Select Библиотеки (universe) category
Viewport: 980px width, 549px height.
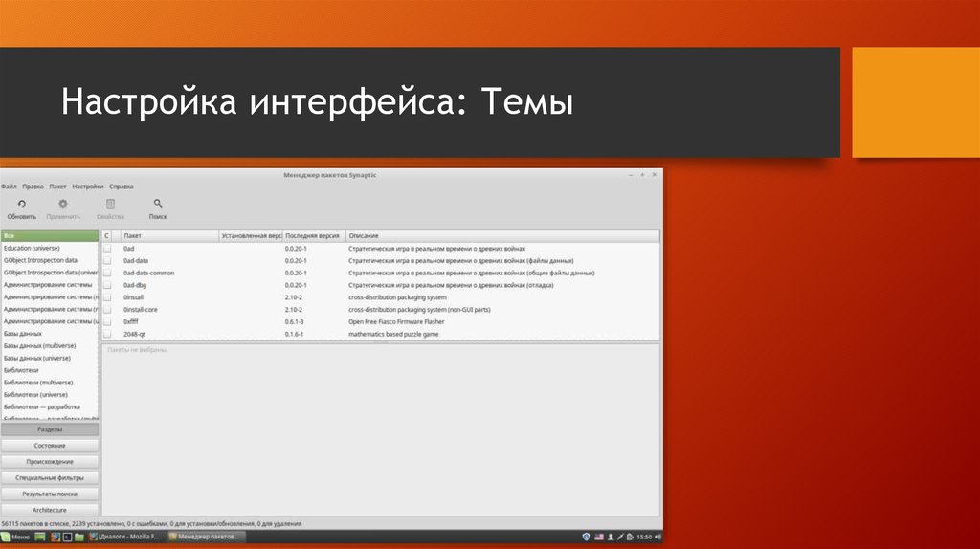point(50,395)
